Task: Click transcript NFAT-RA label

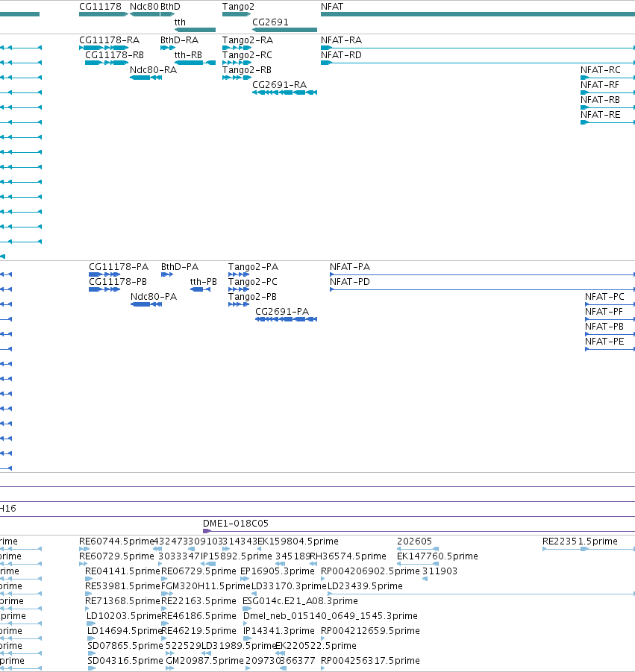Action: pyautogui.click(x=341, y=40)
